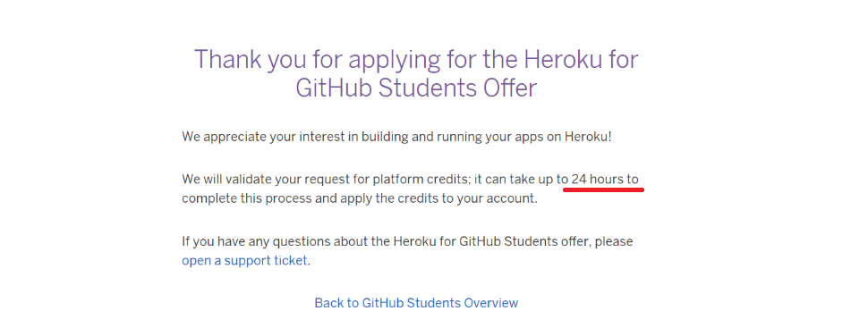Click "Heroku for" at the heading's first line end
Image resolution: width=868 pixels, height=328 pixels.
tap(582, 60)
